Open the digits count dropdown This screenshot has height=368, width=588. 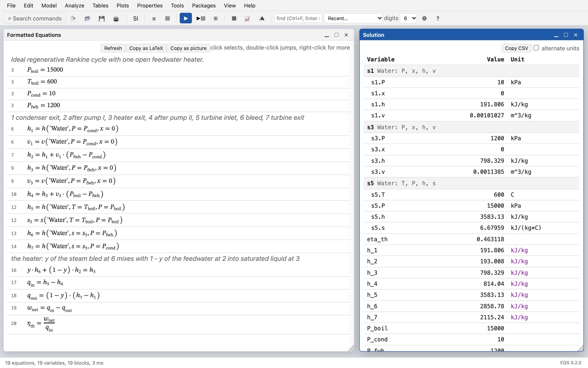point(408,18)
